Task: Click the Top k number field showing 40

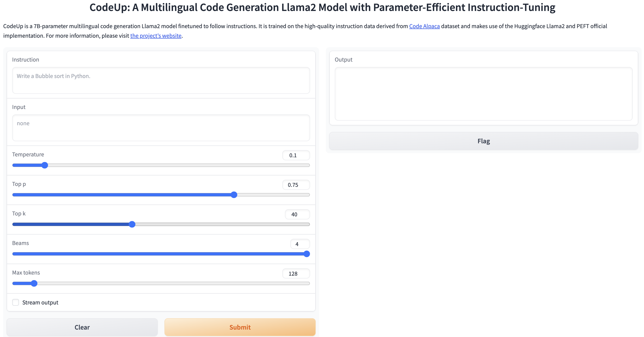Action: coord(297,214)
